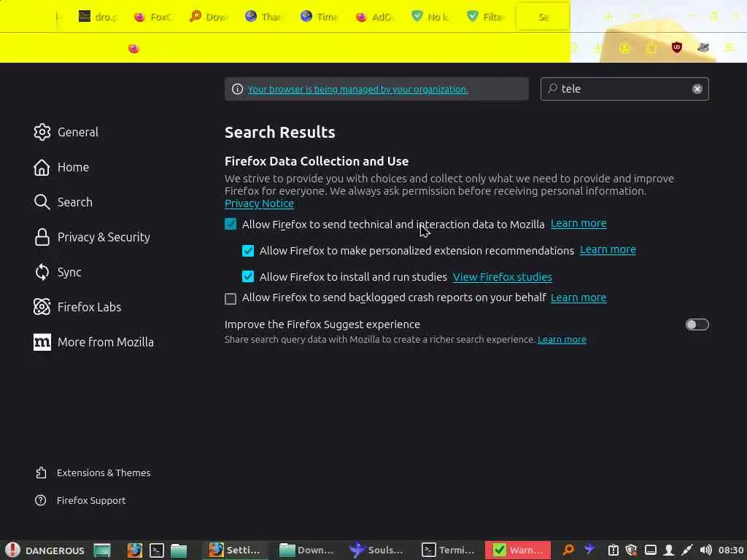This screenshot has width=747, height=560.
Task: Open the General settings category
Action: point(66,132)
